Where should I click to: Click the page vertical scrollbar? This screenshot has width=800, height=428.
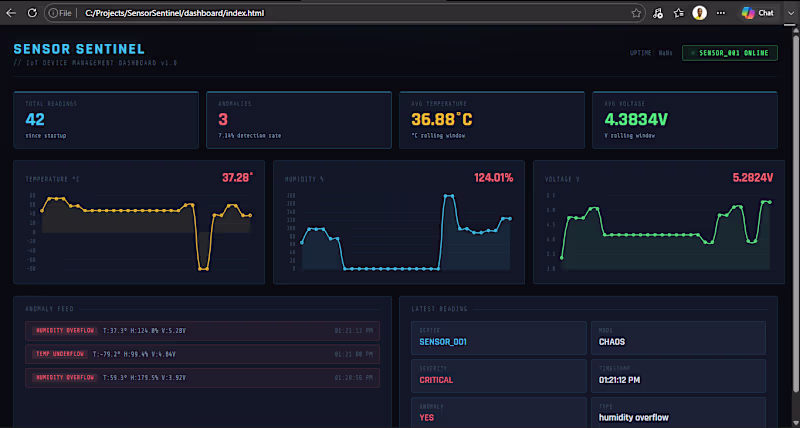(795, 214)
